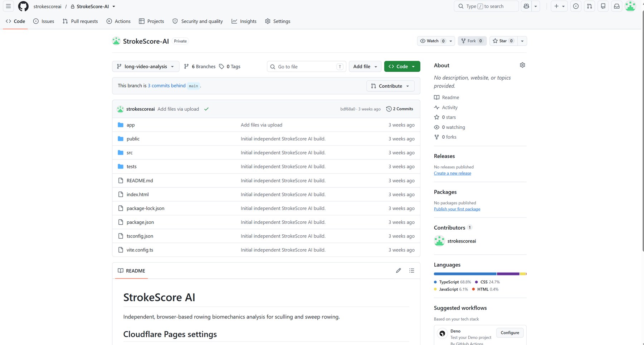Image resolution: width=644 pixels, height=345 pixels.
Task: Open the create new plus dropdown
Action: point(559,6)
